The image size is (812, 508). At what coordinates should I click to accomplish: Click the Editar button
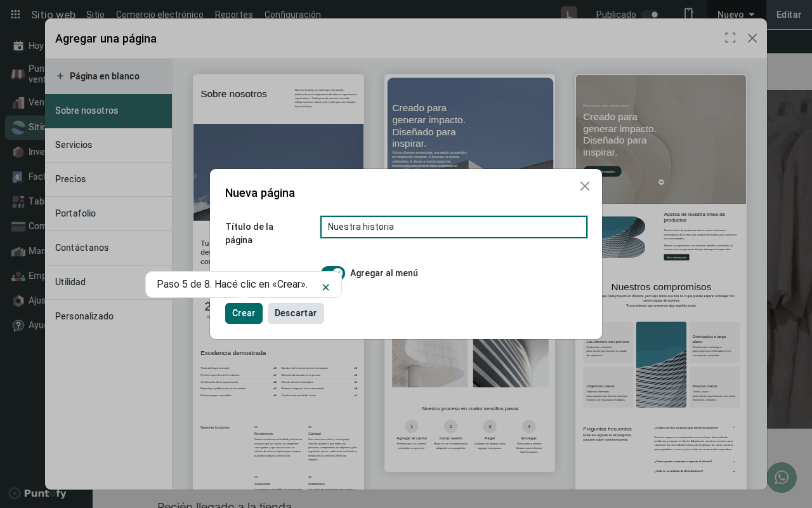coord(789,14)
